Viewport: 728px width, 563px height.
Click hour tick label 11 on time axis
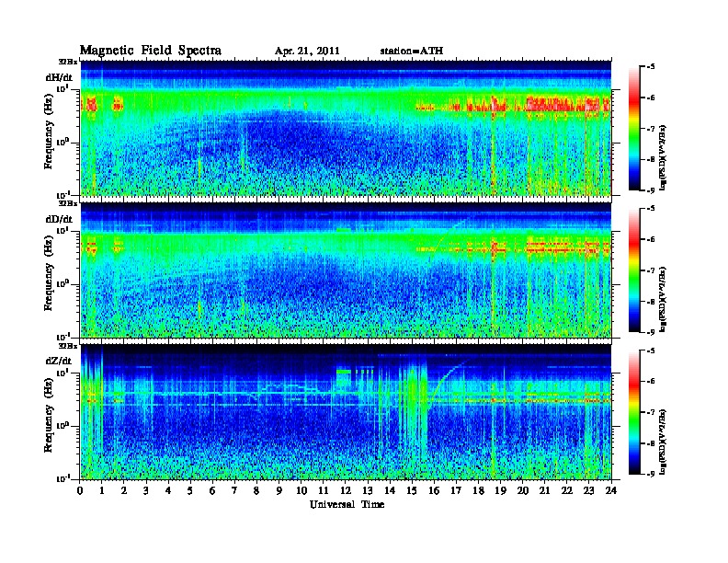(x=324, y=491)
